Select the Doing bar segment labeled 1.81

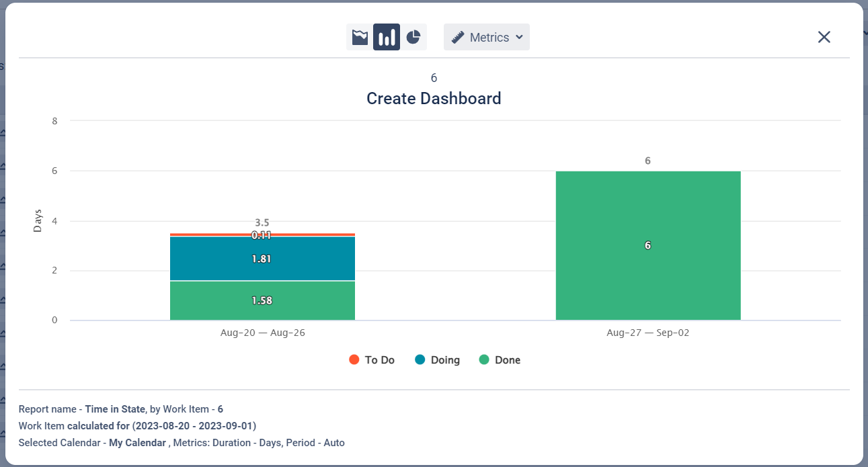(262, 259)
